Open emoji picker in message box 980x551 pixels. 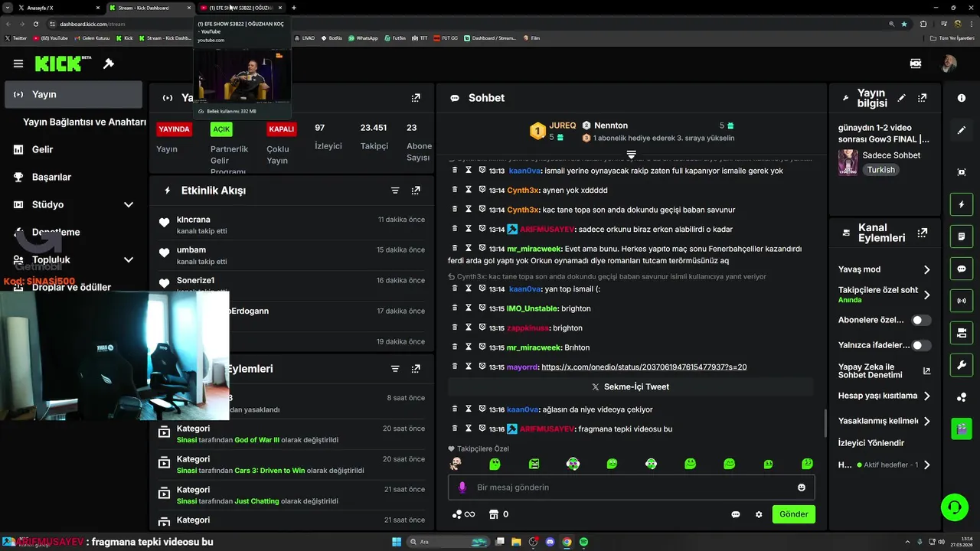click(802, 487)
